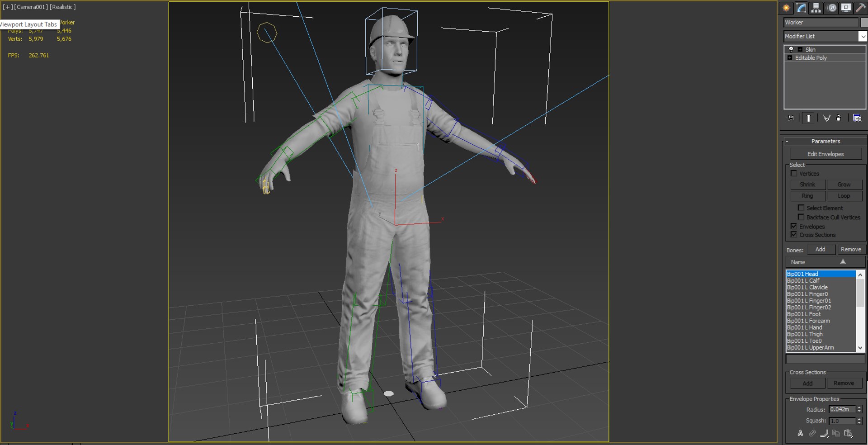868x445 pixels.
Task: Select Bip001 Head in bone list
Action: click(821, 274)
